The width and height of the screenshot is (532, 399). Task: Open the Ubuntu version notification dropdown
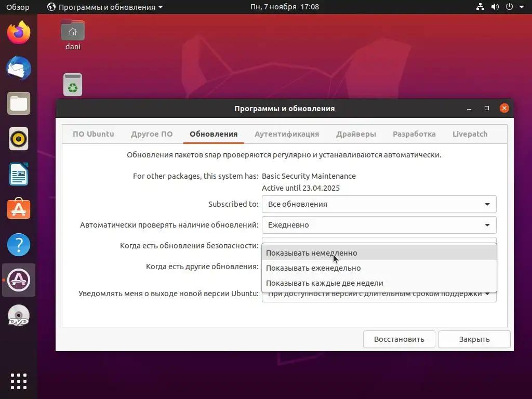click(379, 297)
